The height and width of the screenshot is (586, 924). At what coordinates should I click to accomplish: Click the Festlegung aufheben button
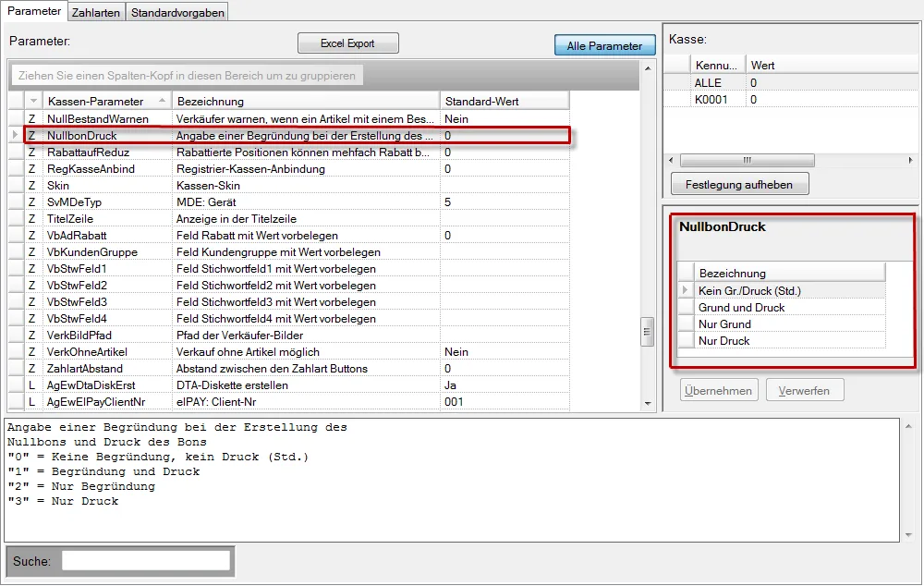point(739,184)
